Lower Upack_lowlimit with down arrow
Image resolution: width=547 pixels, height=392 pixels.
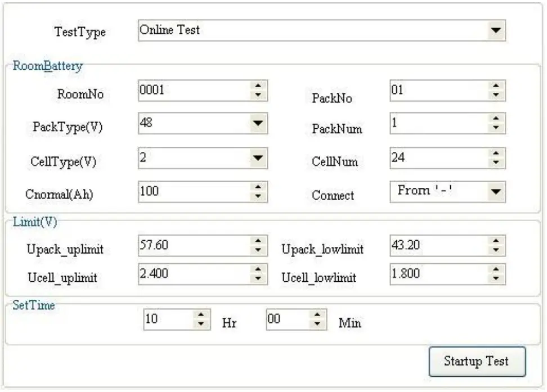point(495,250)
